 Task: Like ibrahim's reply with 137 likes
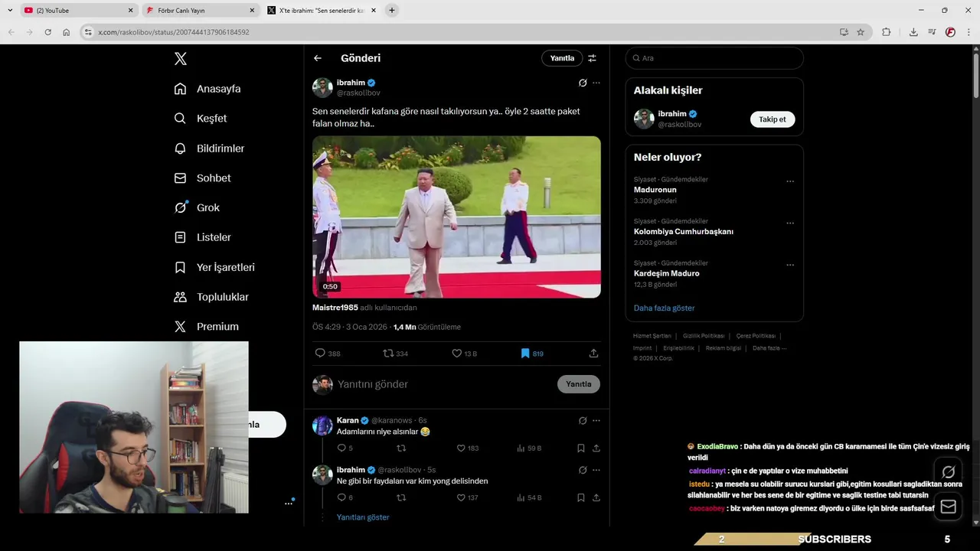467,497
